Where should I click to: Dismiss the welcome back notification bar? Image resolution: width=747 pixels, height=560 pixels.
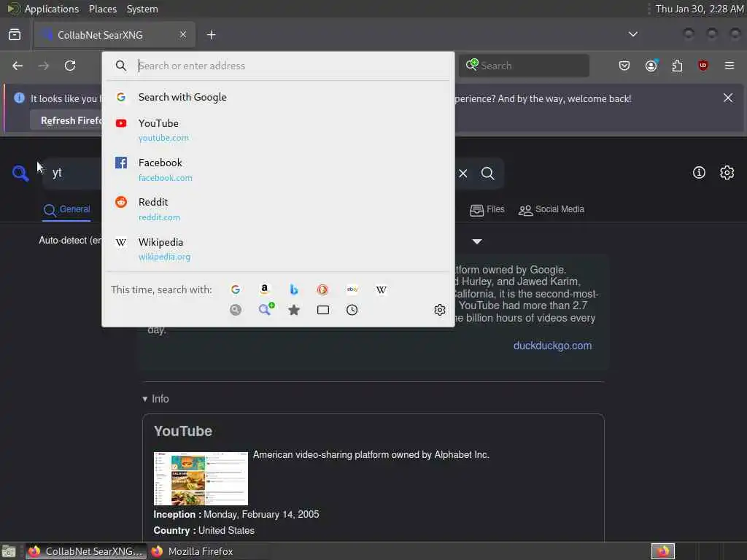tap(727, 98)
